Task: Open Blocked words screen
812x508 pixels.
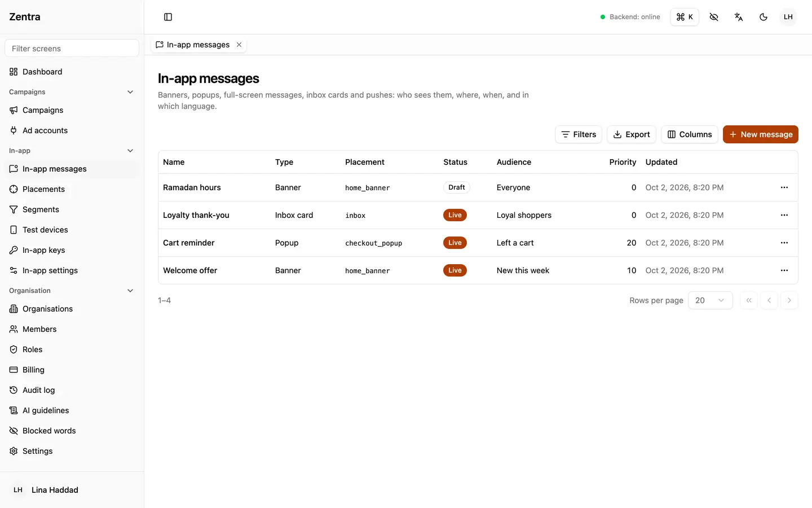Action: 72,431
